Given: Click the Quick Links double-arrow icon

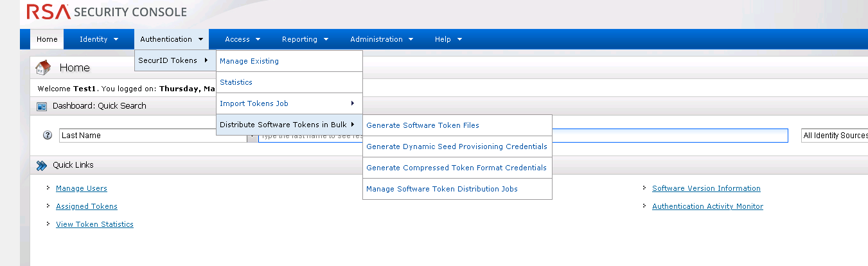Looking at the screenshot, I should pyautogui.click(x=42, y=165).
